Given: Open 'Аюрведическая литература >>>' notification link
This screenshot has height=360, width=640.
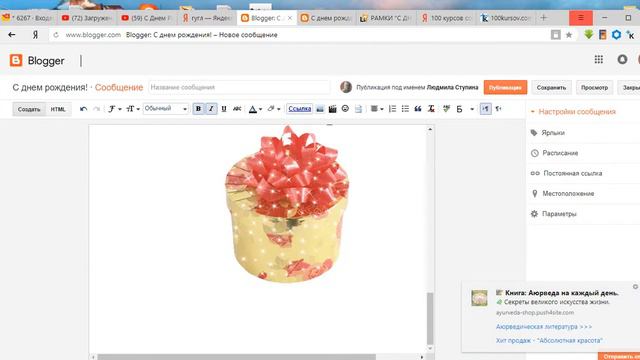Looking at the screenshot, I should (x=544, y=327).
